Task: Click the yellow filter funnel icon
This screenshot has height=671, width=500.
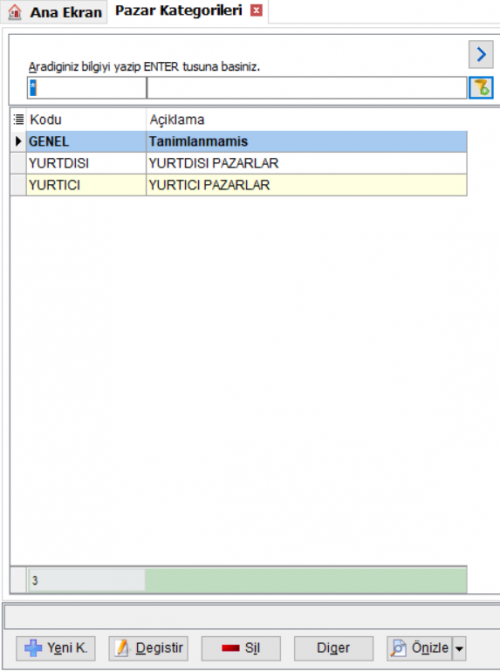Action: tap(481, 88)
